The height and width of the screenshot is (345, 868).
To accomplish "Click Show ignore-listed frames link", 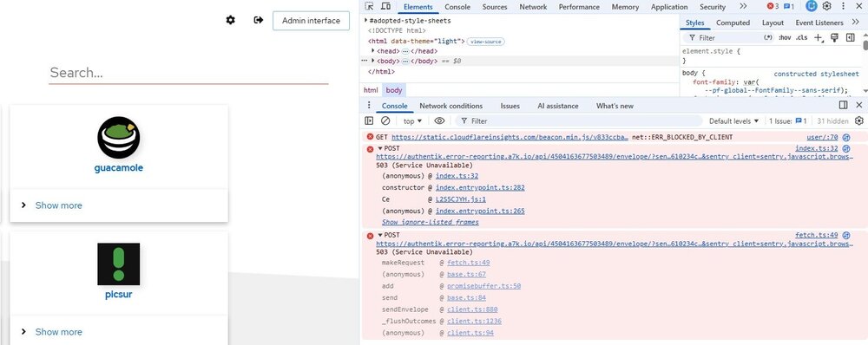I will (431, 222).
